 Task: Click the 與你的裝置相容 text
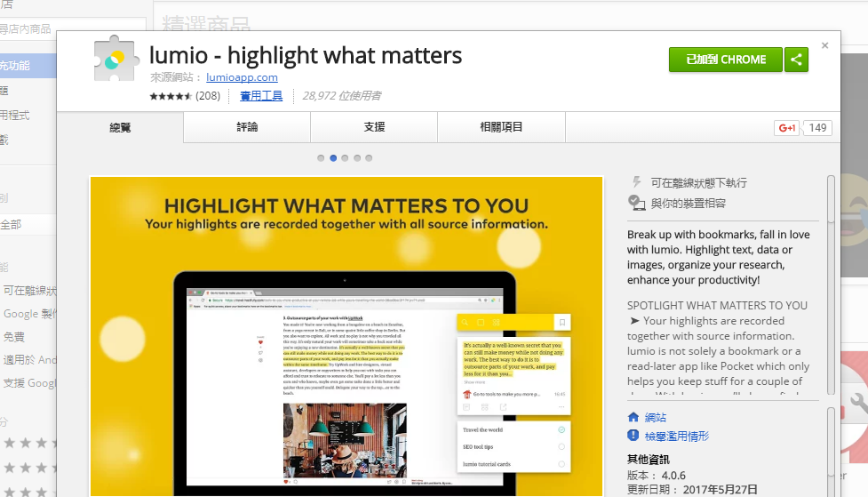[688, 204]
